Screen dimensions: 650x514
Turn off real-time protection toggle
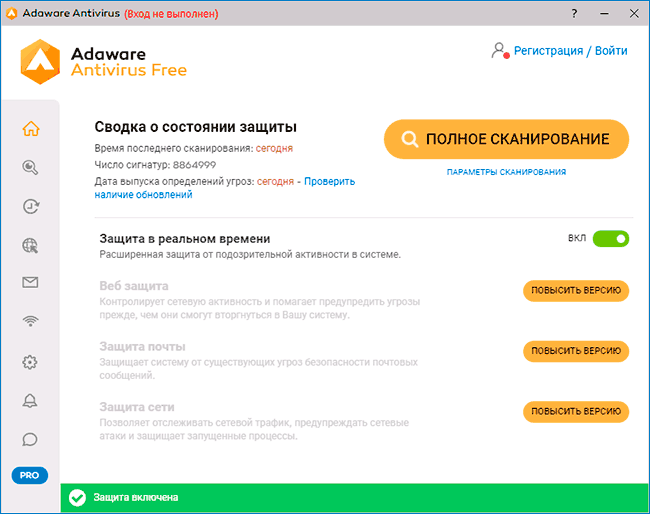tap(611, 239)
